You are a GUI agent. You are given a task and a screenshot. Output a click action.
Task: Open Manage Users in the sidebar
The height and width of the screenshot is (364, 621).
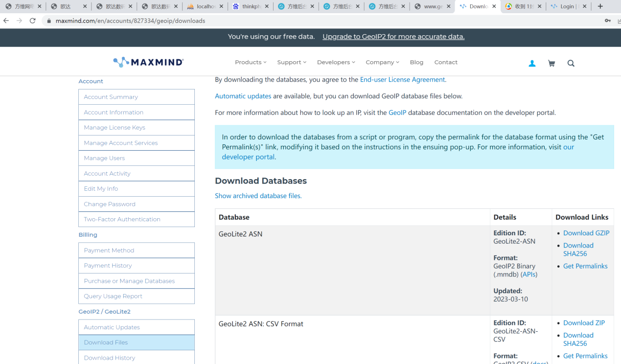[137, 158]
